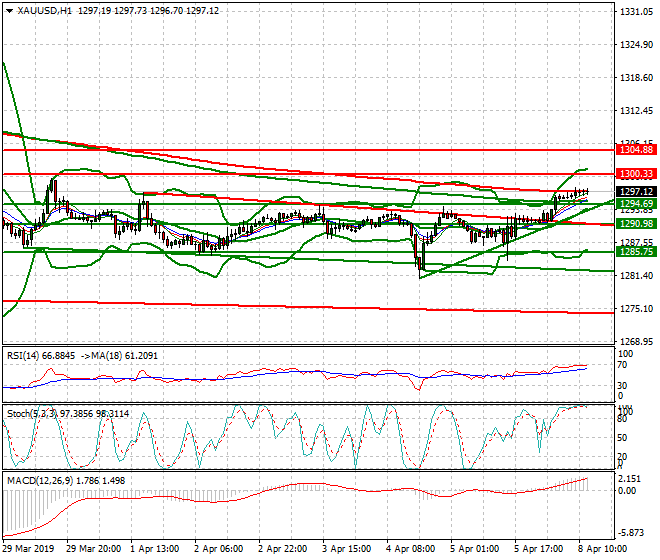
Task: Click the MACD scale value -5.873
Action: [x=630, y=533]
